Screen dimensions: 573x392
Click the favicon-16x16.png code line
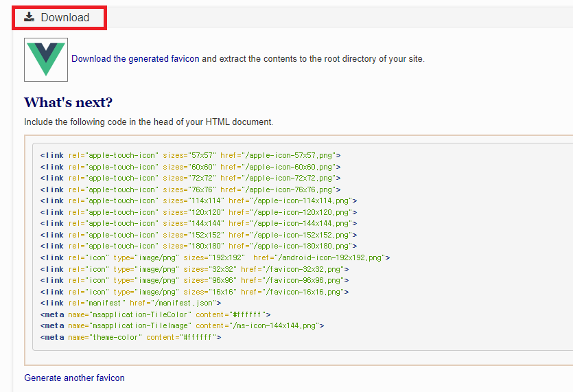pyautogui.click(x=194, y=292)
